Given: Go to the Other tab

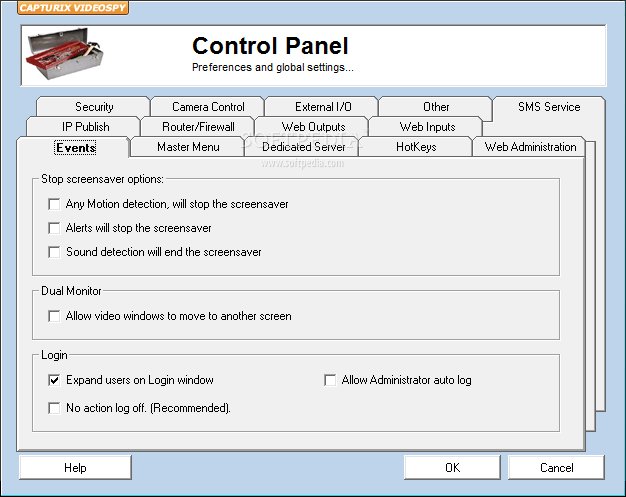Looking at the screenshot, I should tap(436, 107).
